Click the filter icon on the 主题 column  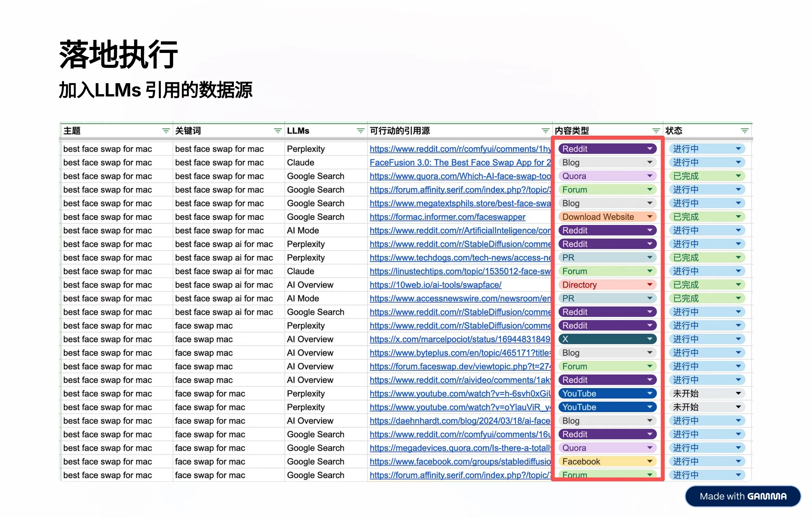(x=166, y=131)
